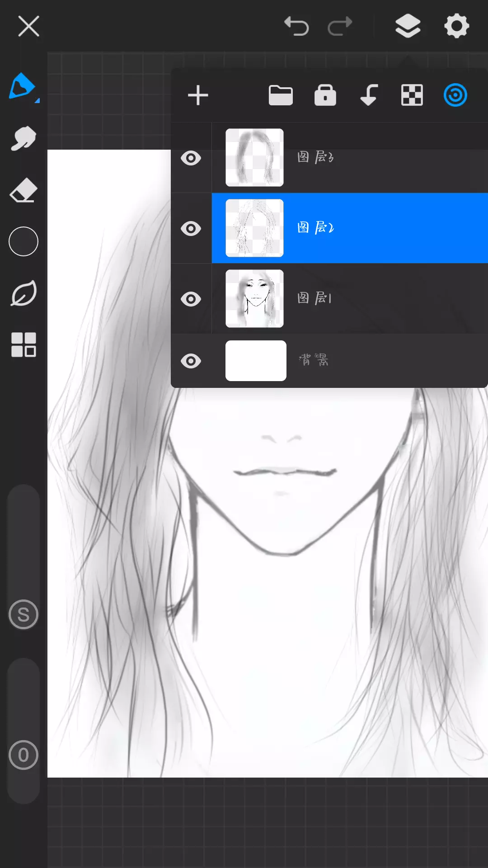Tap the 0 opacity value button
This screenshot has width=488, height=868.
[23, 755]
